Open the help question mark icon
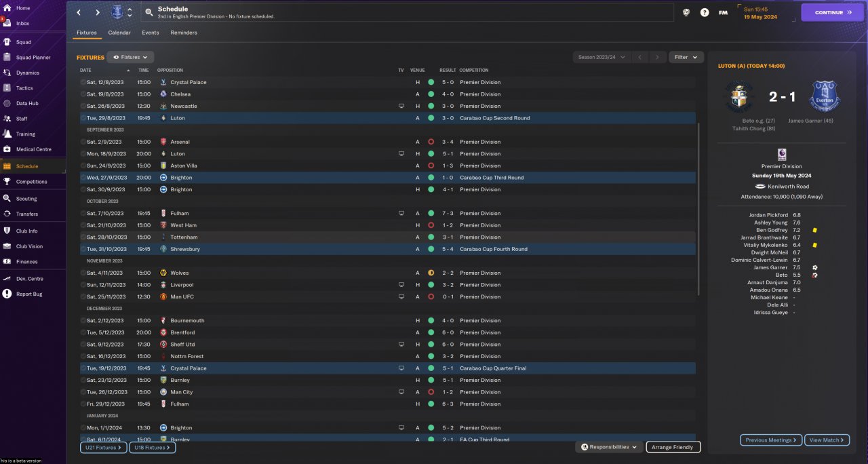This screenshot has height=464, width=868. coord(705,12)
